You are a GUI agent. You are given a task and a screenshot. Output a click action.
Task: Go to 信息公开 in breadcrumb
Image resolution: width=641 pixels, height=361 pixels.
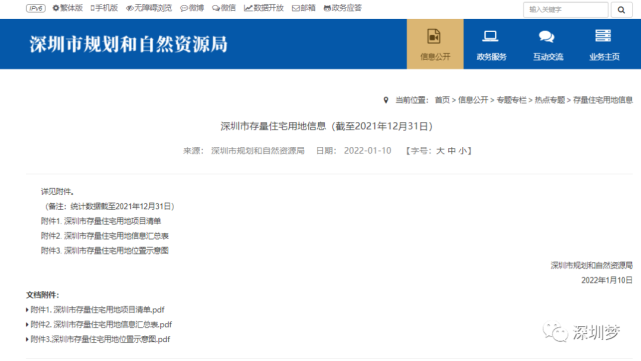(x=473, y=100)
